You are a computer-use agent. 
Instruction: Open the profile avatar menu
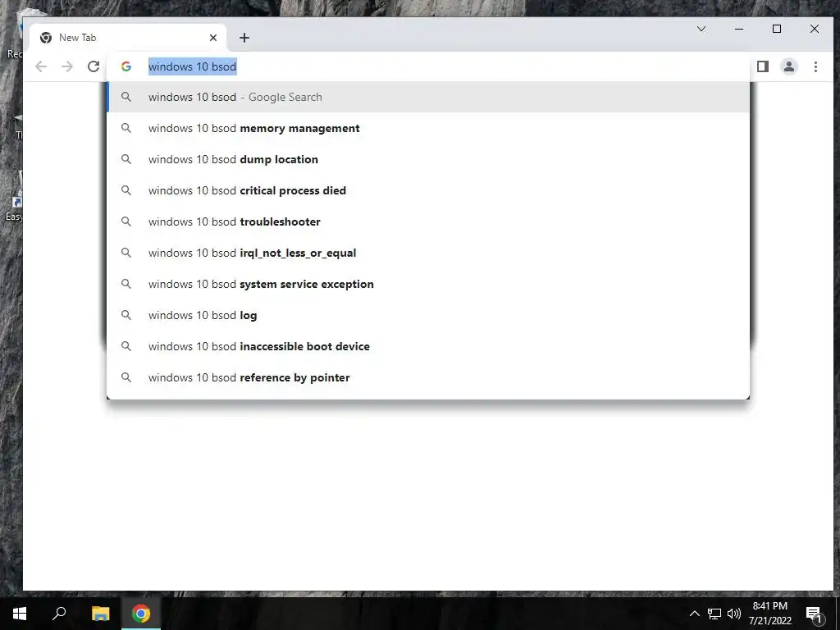point(789,66)
